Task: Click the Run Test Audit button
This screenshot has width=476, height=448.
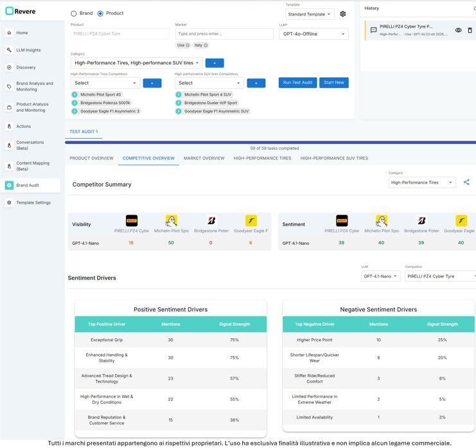Action: 297,83
